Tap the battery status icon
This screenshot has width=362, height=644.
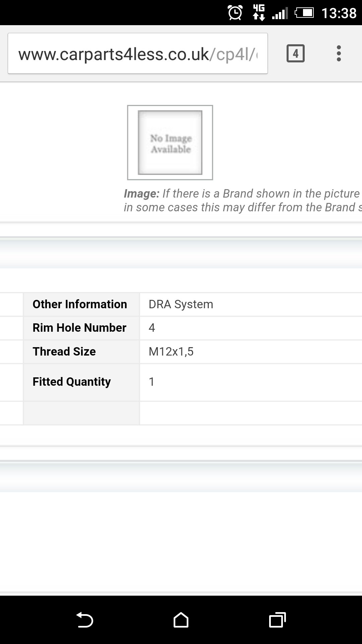tap(304, 13)
